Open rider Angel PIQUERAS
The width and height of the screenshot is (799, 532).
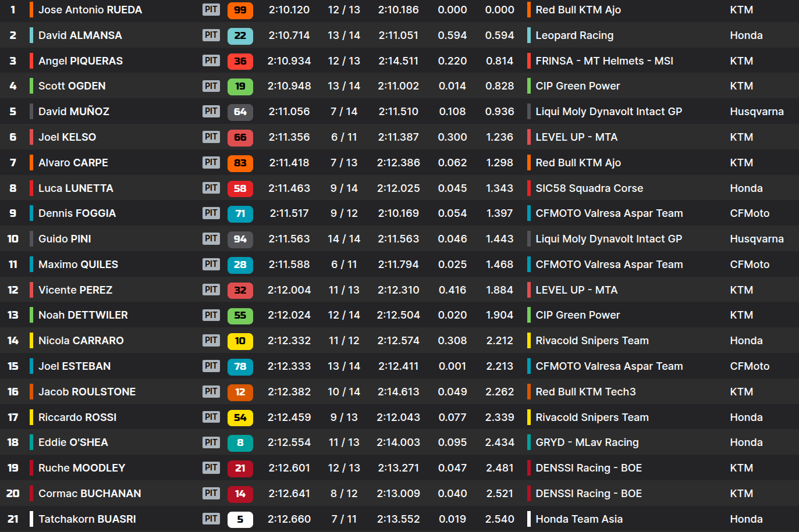click(80, 61)
